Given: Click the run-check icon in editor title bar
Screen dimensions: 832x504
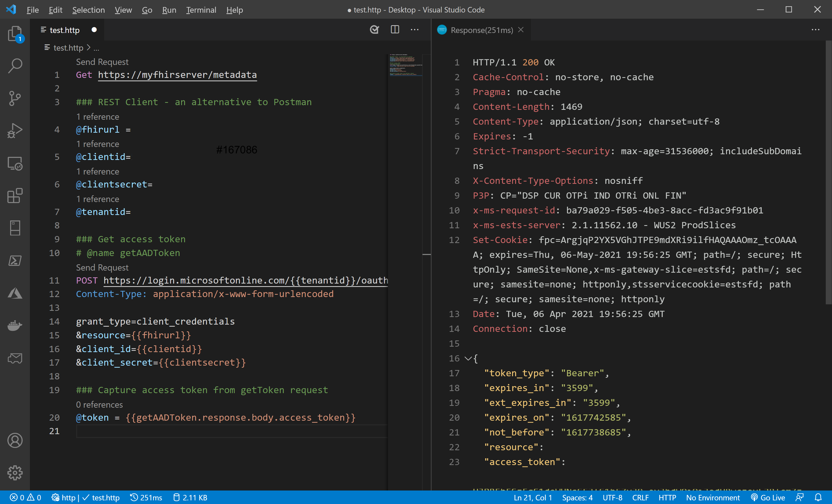Looking at the screenshot, I should [374, 30].
